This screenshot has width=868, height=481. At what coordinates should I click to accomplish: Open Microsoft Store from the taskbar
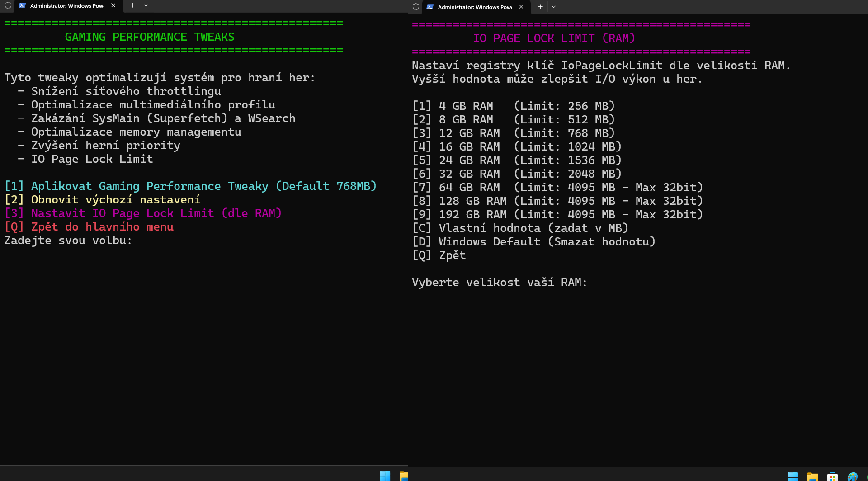tap(832, 476)
